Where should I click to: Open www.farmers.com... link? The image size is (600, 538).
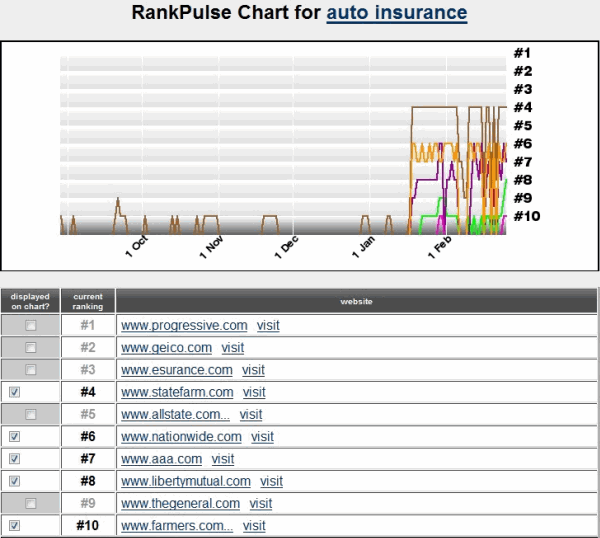[177, 526]
